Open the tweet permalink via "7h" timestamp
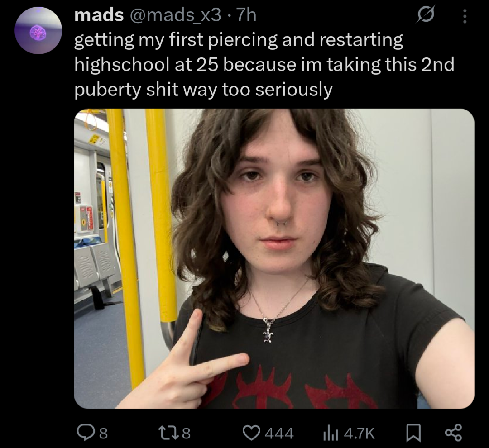 tap(246, 15)
